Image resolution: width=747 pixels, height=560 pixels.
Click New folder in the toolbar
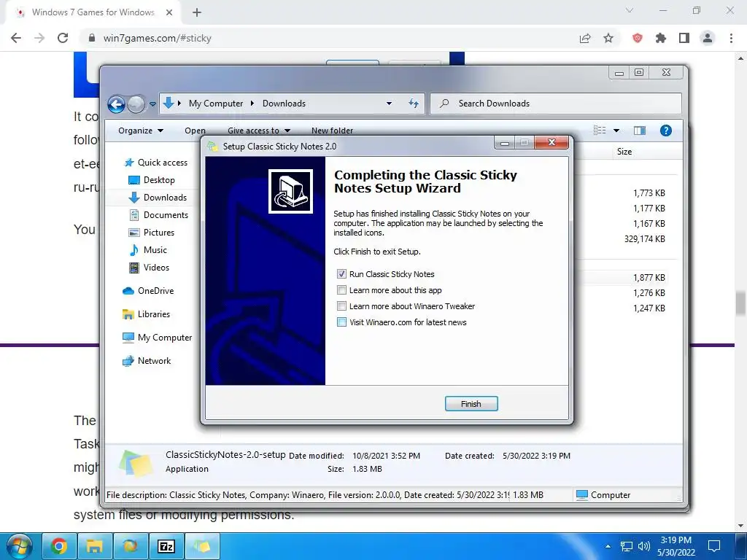click(x=332, y=131)
